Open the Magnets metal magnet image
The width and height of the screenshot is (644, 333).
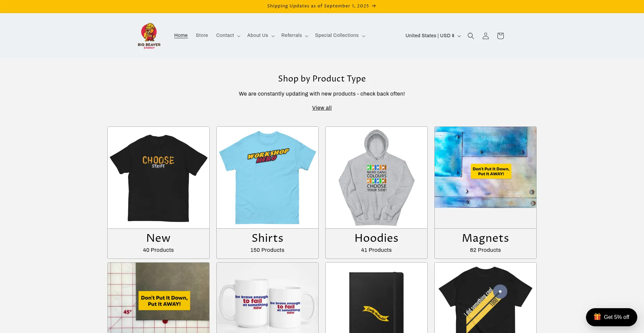[485, 167]
